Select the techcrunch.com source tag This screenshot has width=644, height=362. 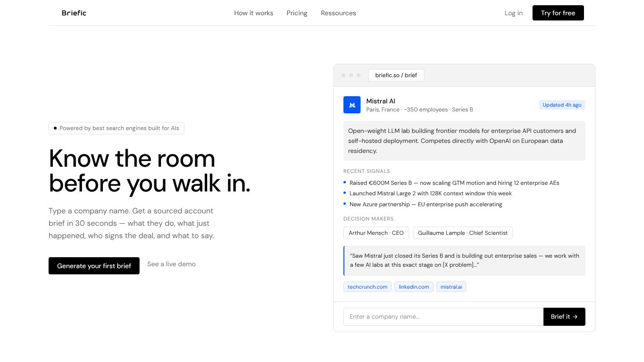coord(367,287)
